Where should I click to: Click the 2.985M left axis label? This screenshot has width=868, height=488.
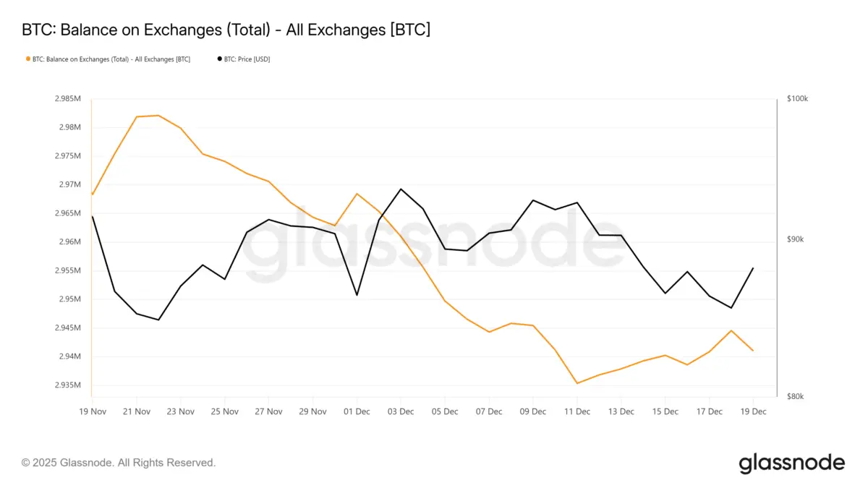[68, 99]
